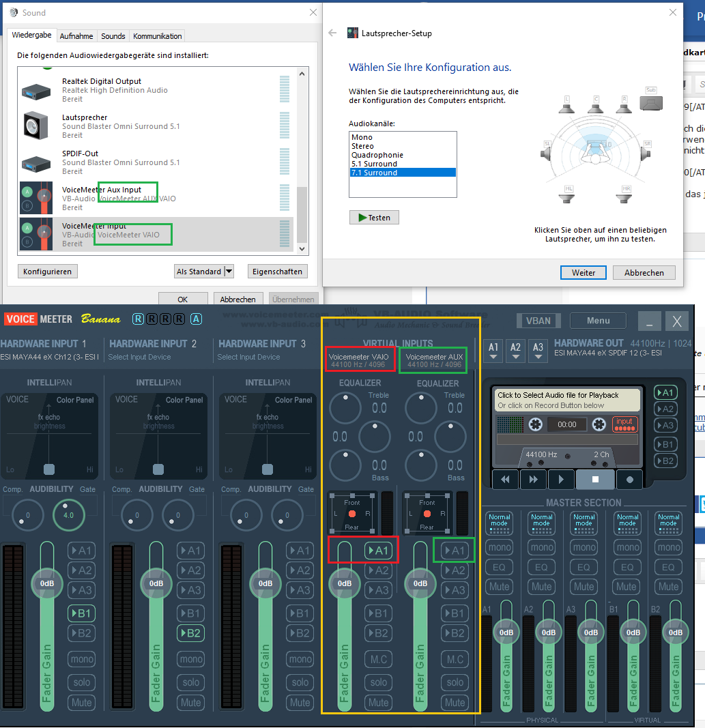This screenshot has height=728, width=705.
Task: Stop the cassette recorder
Action: point(595,479)
